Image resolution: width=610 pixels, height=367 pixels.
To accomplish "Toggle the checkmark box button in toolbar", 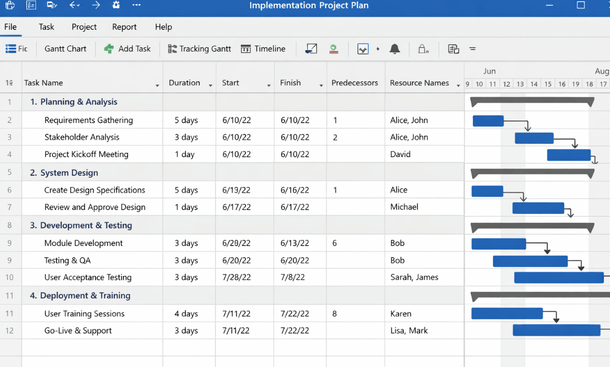I will coord(363,49).
